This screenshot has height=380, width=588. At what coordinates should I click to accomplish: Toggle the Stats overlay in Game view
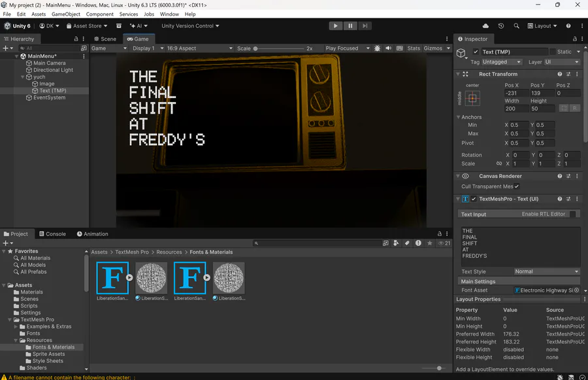point(414,48)
